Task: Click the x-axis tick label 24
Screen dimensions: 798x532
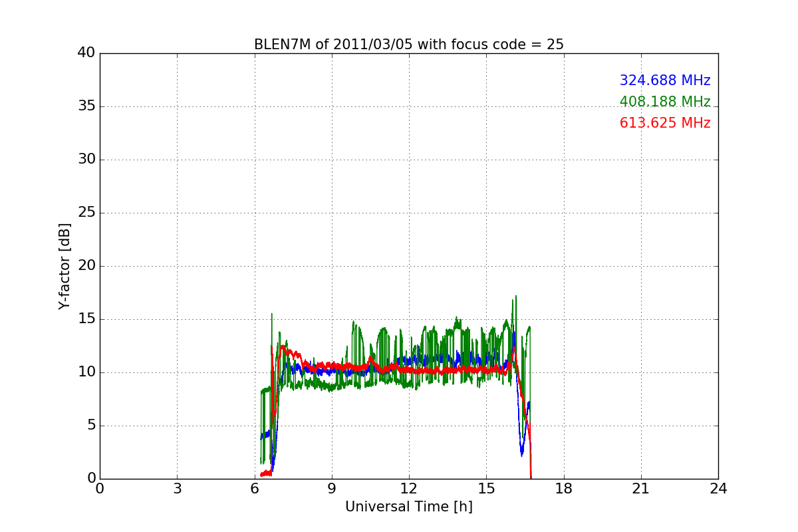Action: tap(718, 489)
